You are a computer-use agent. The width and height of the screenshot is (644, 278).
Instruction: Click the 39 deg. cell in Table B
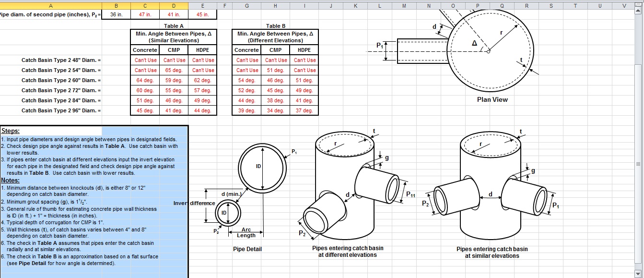click(246, 110)
